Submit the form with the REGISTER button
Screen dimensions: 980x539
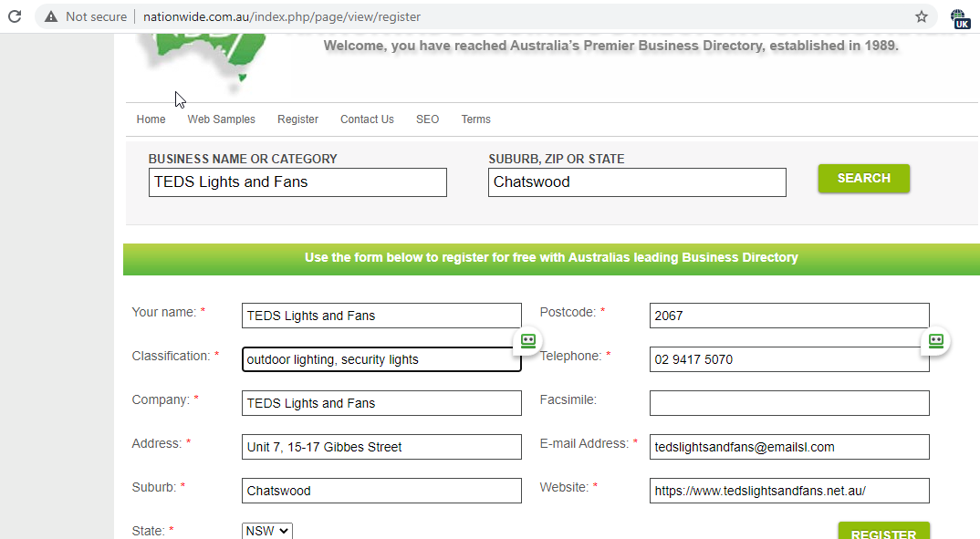coord(884,532)
